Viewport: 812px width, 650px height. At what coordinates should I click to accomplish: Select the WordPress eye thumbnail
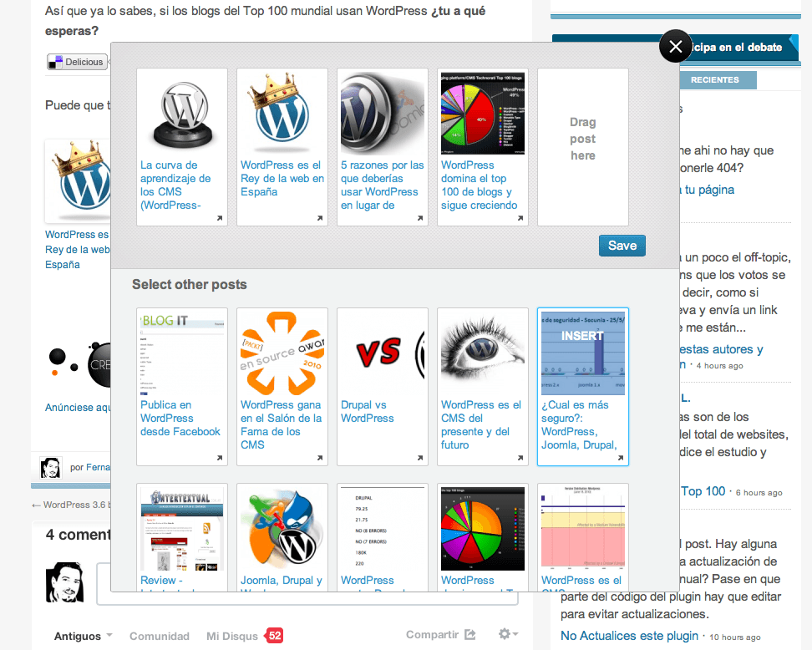click(x=483, y=353)
